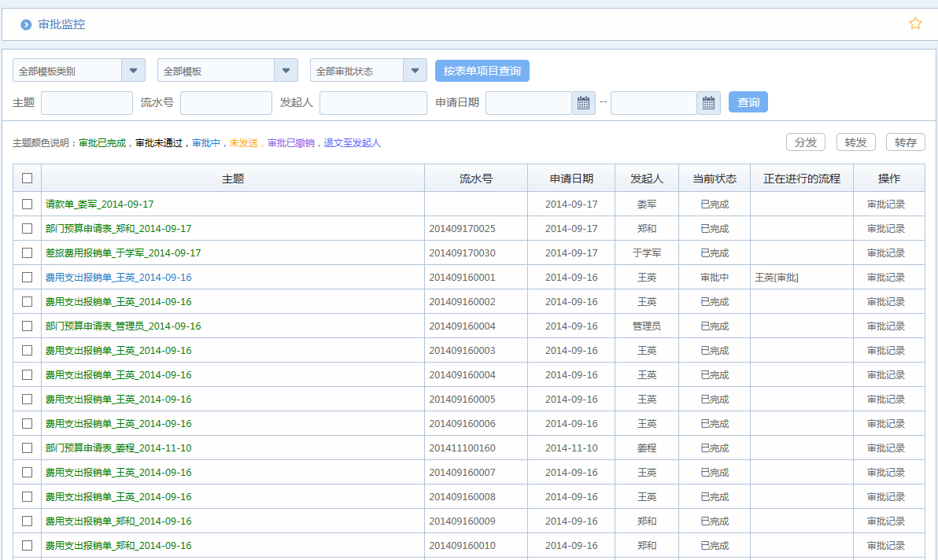Screen dimensions: 938x560
Task: Click the yellow favorite star icon
Action: [915, 24]
